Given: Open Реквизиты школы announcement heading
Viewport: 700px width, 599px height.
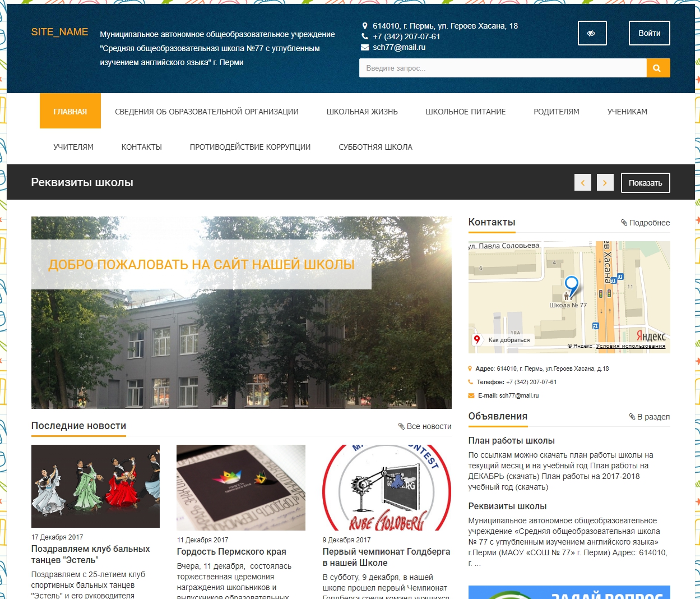Looking at the screenshot, I should tap(508, 506).
